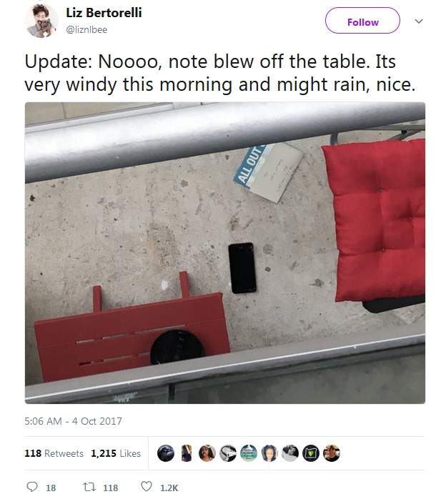Viewport: 446px width, 504px height.
Task: Like the tweet with heart icon
Action: [x=147, y=486]
